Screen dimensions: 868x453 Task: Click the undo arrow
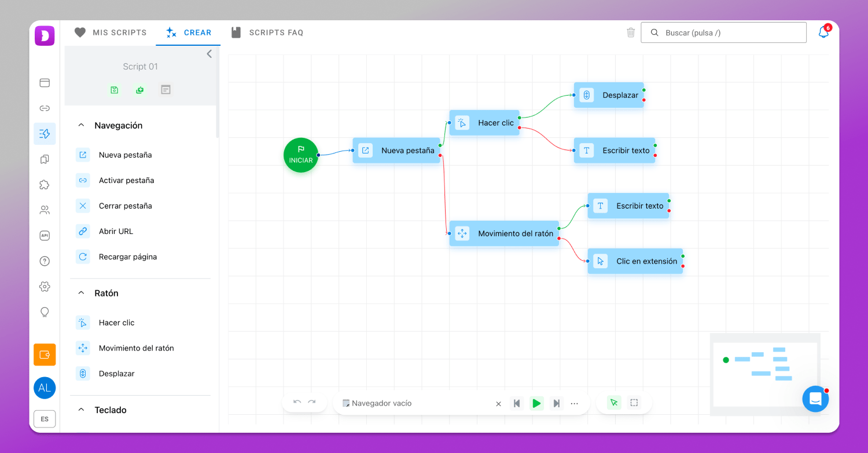tap(297, 403)
